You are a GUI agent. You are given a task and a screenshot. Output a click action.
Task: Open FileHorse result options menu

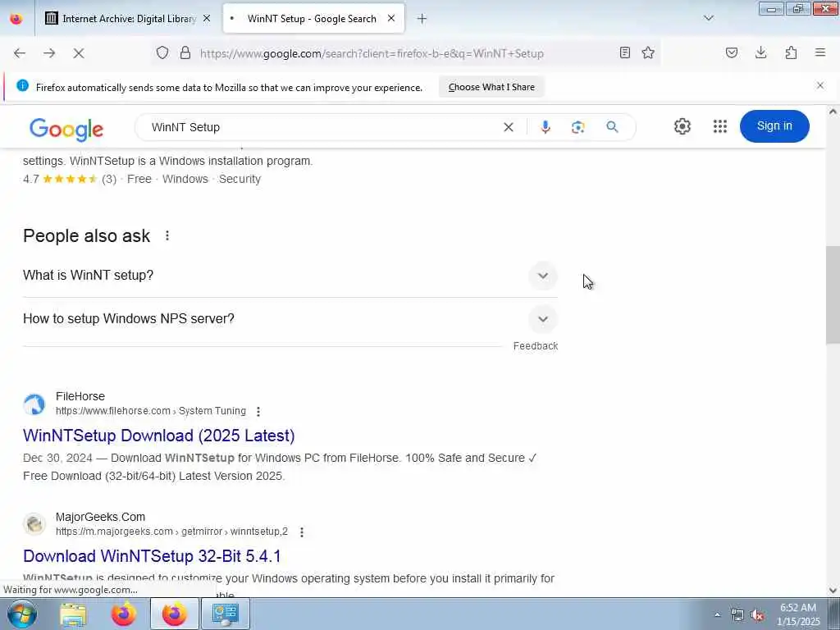[258, 412]
